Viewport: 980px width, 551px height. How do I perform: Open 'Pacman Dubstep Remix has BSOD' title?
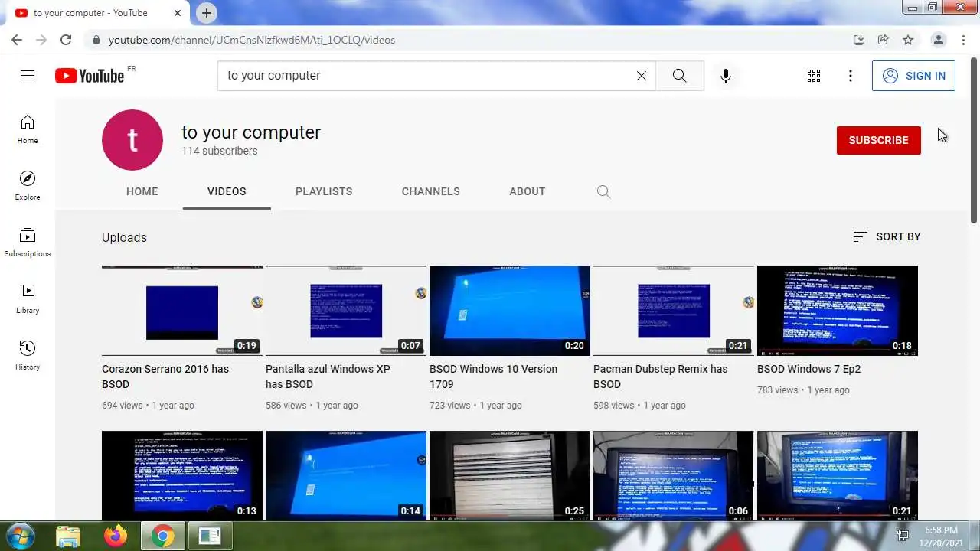(660, 377)
